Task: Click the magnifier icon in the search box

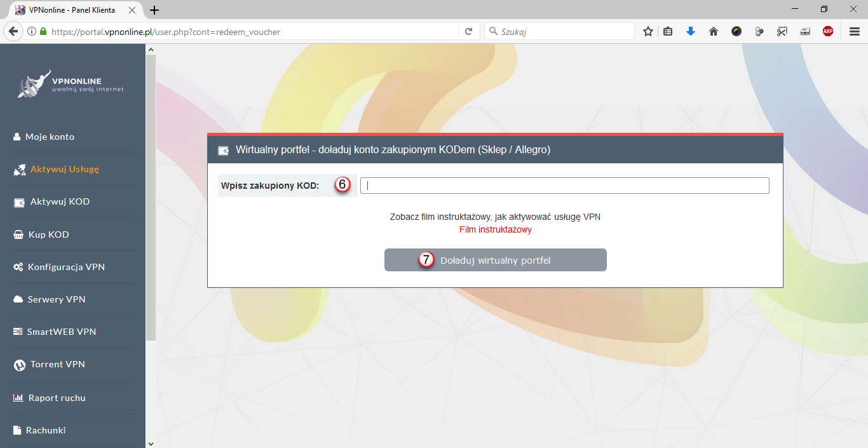Action: 494,31
